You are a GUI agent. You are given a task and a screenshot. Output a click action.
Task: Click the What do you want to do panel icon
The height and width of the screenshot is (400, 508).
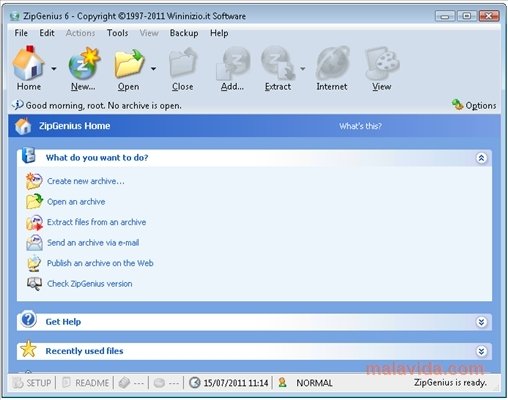click(28, 155)
